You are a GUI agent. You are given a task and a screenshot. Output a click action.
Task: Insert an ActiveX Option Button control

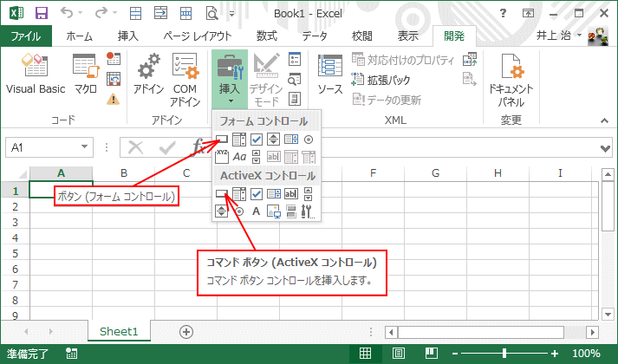(239, 211)
